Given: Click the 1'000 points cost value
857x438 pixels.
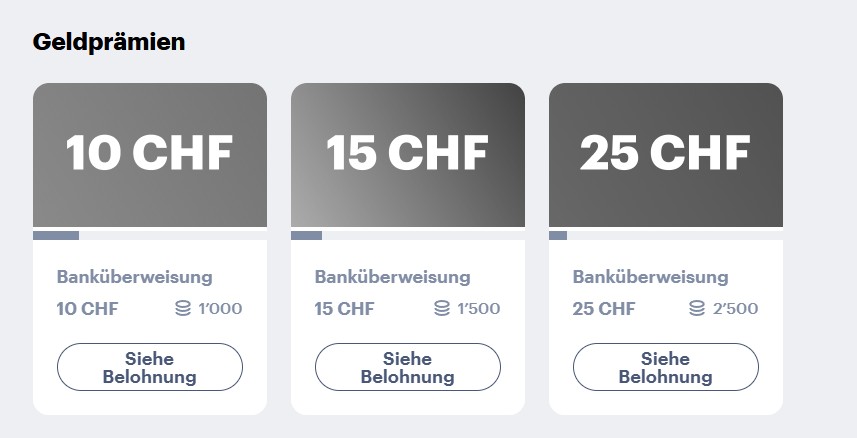Looking at the screenshot, I should (220, 308).
